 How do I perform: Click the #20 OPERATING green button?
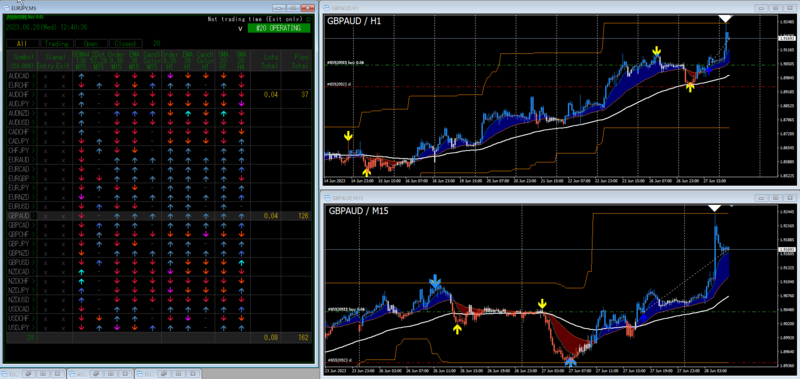click(x=279, y=28)
